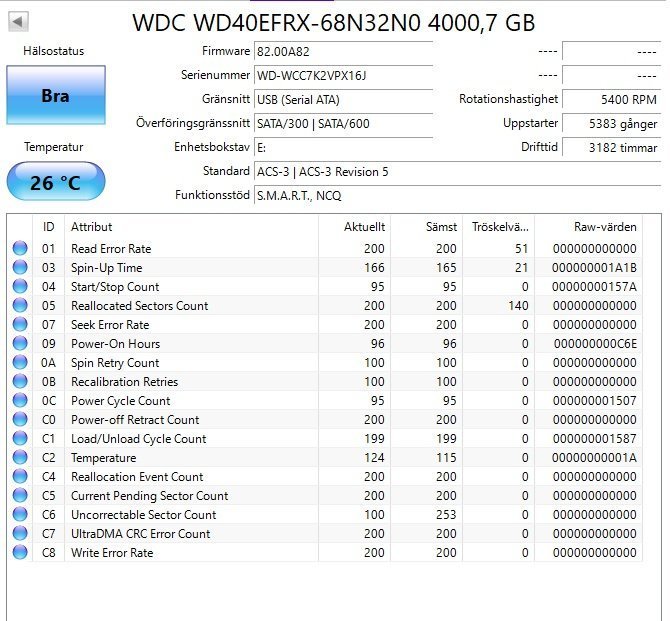670x621 pixels.
Task: Click the Drifttid field 3182 timmar
Action: [x=611, y=147]
